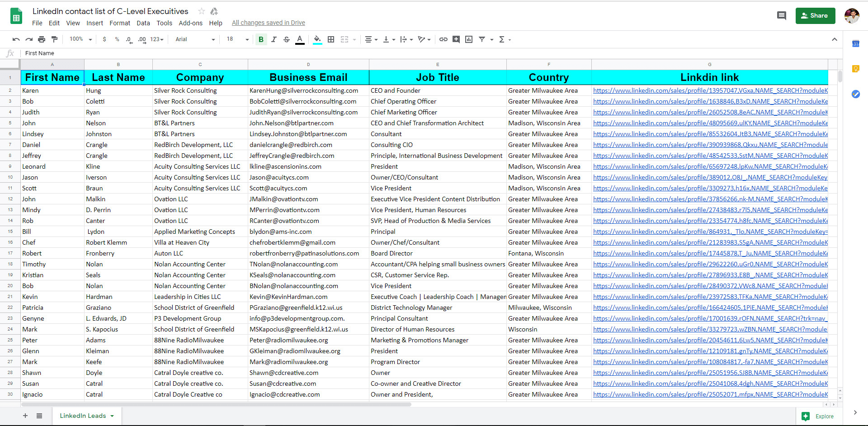The image size is (868, 426).
Task: Expand the font size 18 dropdown
Action: point(238,40)
